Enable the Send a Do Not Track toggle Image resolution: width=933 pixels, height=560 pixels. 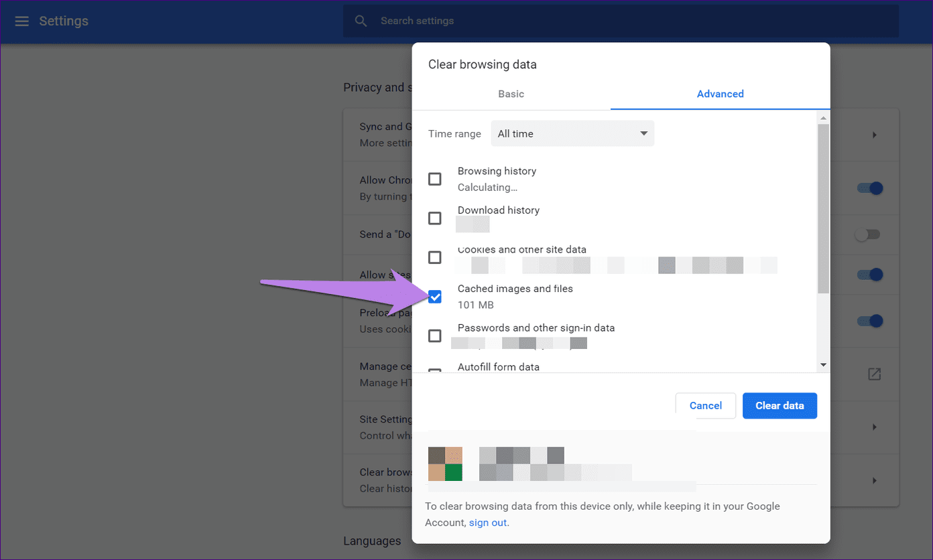867,234
